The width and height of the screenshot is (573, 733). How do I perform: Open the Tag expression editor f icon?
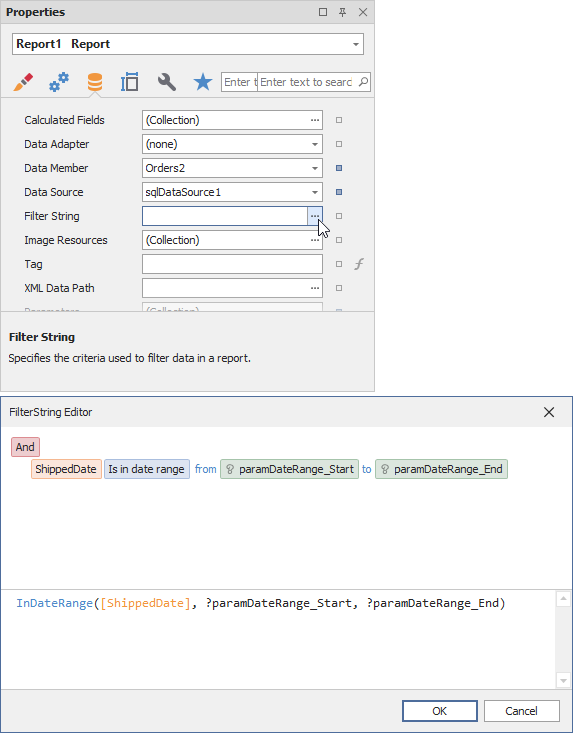coord(359,264)
